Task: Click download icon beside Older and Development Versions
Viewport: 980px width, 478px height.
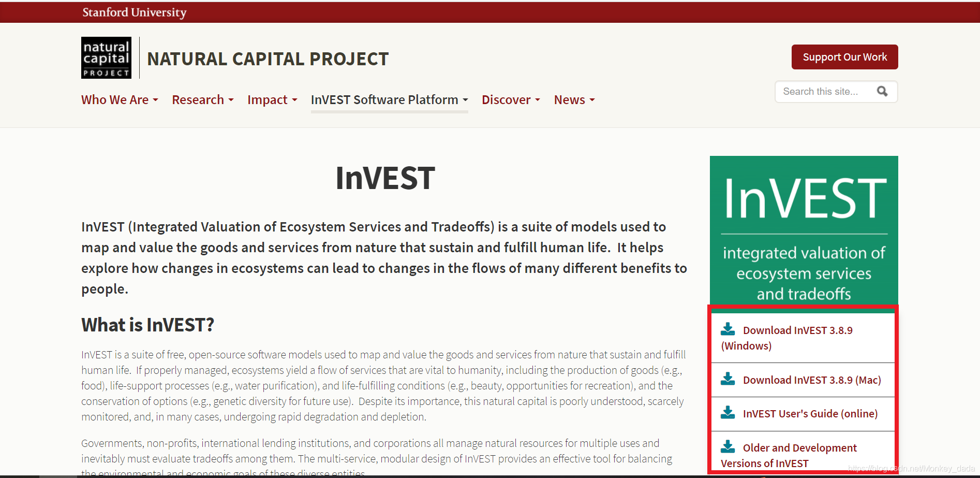Action: (x=728, y=446)
